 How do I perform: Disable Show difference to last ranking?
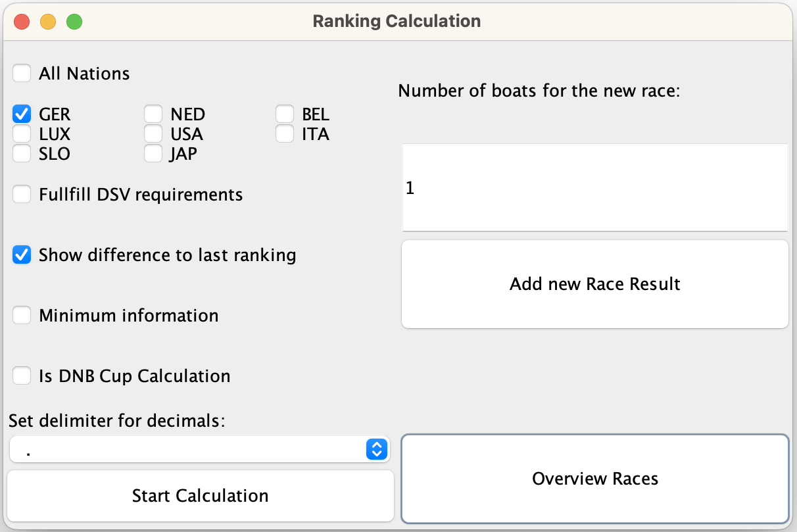[22, 255]
